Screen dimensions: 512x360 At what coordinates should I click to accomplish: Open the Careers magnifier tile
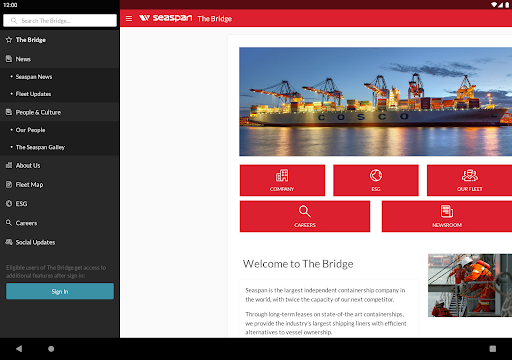[305, 216]
